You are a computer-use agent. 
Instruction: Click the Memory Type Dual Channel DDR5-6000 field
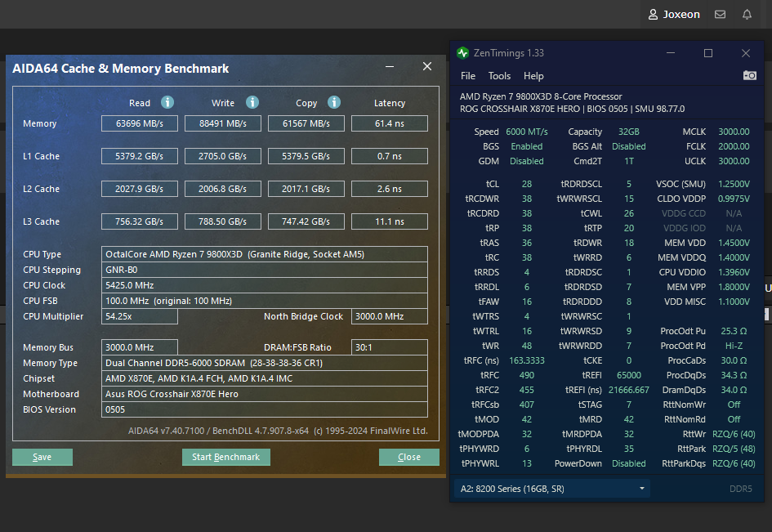tap(265, 363)
